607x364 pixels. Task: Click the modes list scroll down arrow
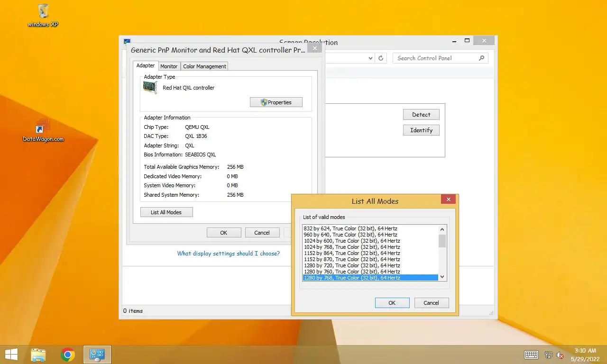(442, 277)
